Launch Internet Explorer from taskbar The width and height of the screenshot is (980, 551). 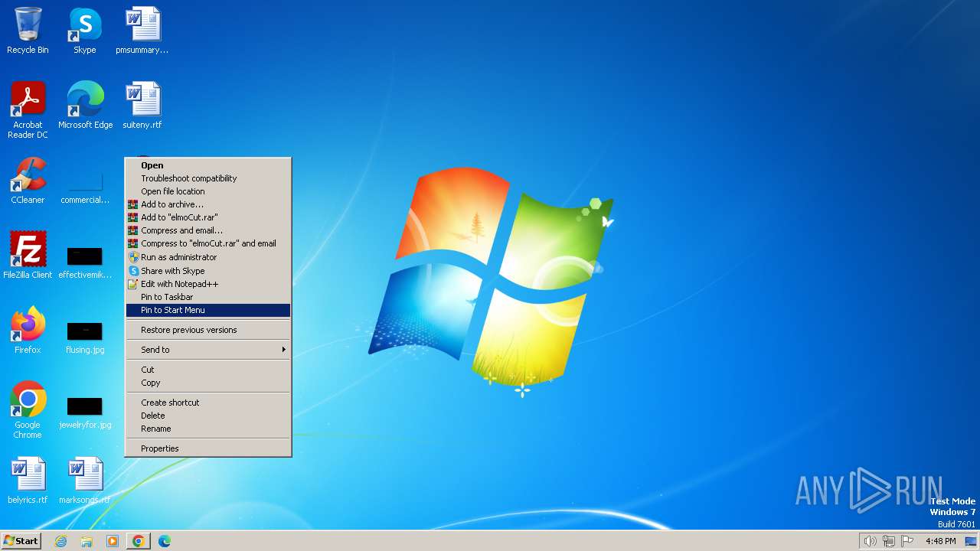click(60, 541)
